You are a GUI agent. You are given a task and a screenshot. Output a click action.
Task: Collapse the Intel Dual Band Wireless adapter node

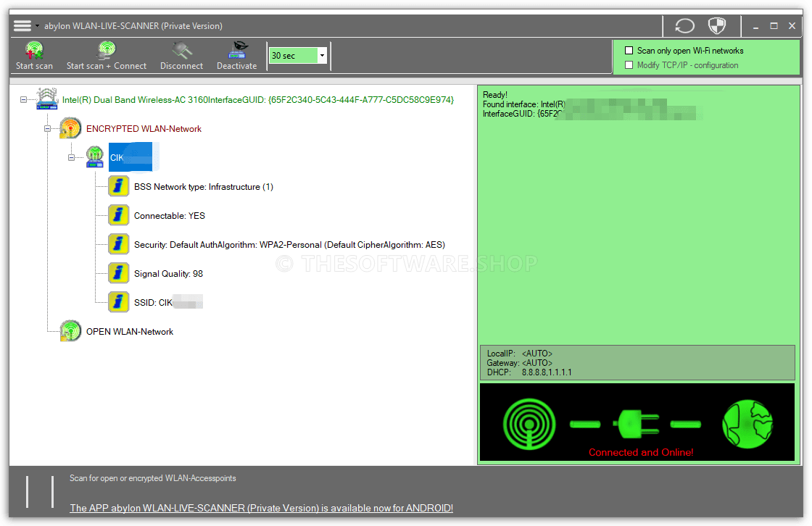(x=25, y=99)
